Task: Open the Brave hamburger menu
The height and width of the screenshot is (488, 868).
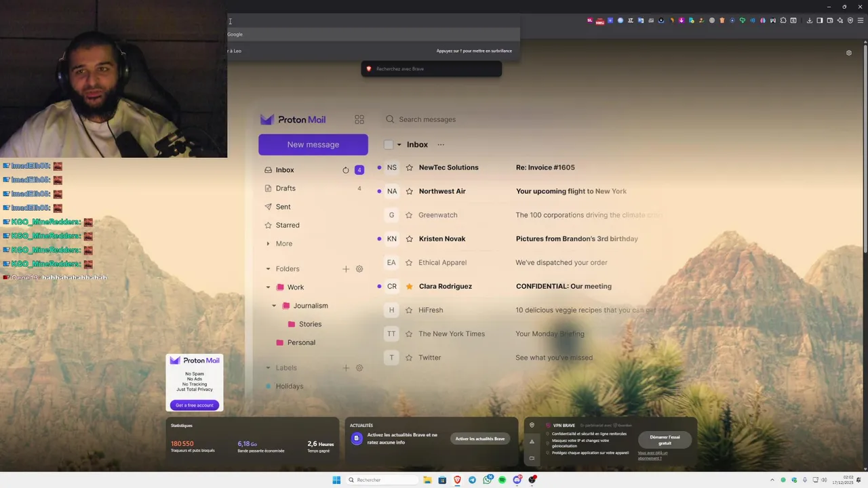Action: coord(861,20)
